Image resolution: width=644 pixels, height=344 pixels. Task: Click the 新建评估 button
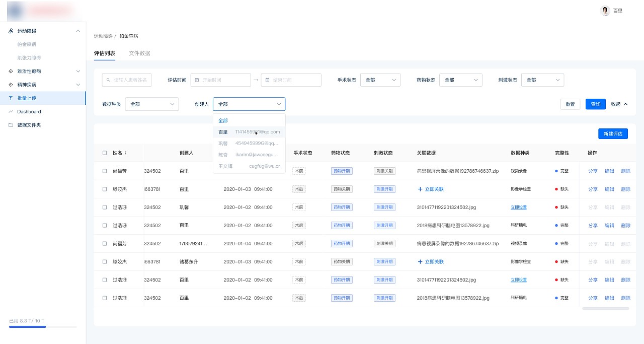point(613,134)
